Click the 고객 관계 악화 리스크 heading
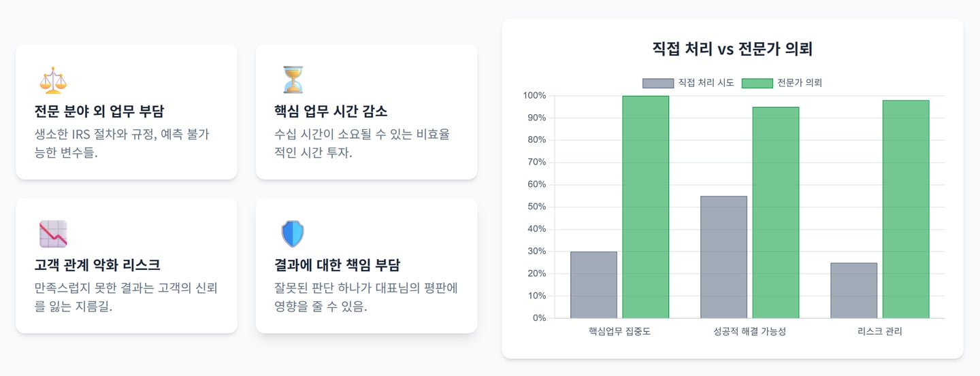The height and width of the screenshot is (376, 980). pos(97,265)
